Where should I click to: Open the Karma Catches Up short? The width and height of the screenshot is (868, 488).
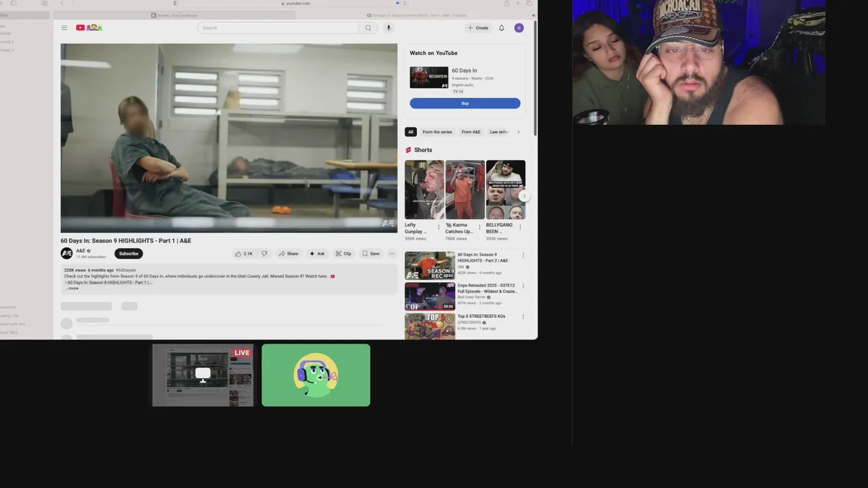465,190
